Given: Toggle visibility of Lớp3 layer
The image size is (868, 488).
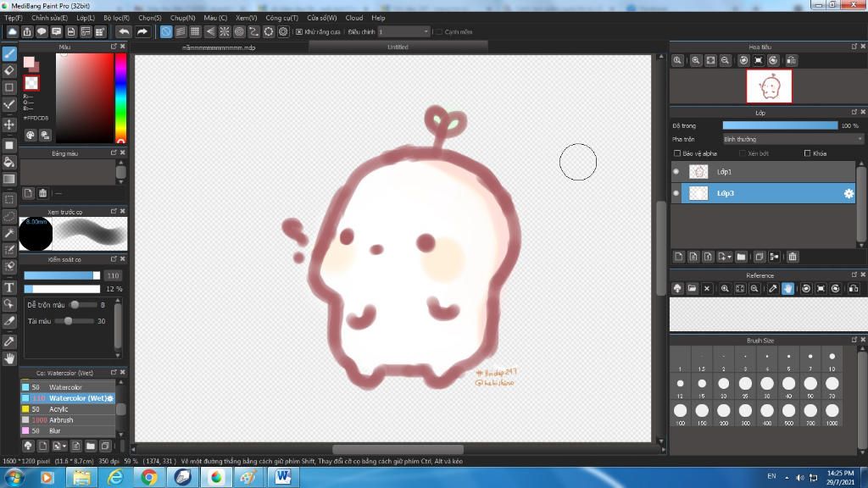Looking at the screenshot, I should pyautogui.click(x=676, y=193).
